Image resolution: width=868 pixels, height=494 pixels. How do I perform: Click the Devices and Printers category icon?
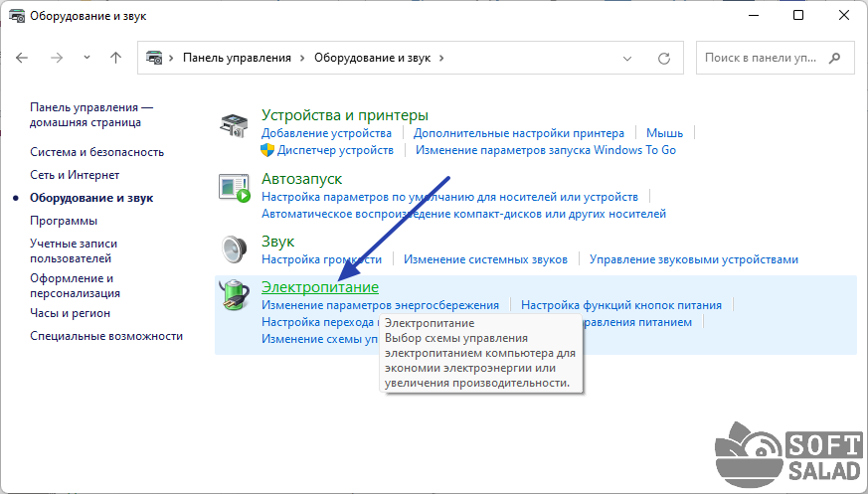coord(235,125)
